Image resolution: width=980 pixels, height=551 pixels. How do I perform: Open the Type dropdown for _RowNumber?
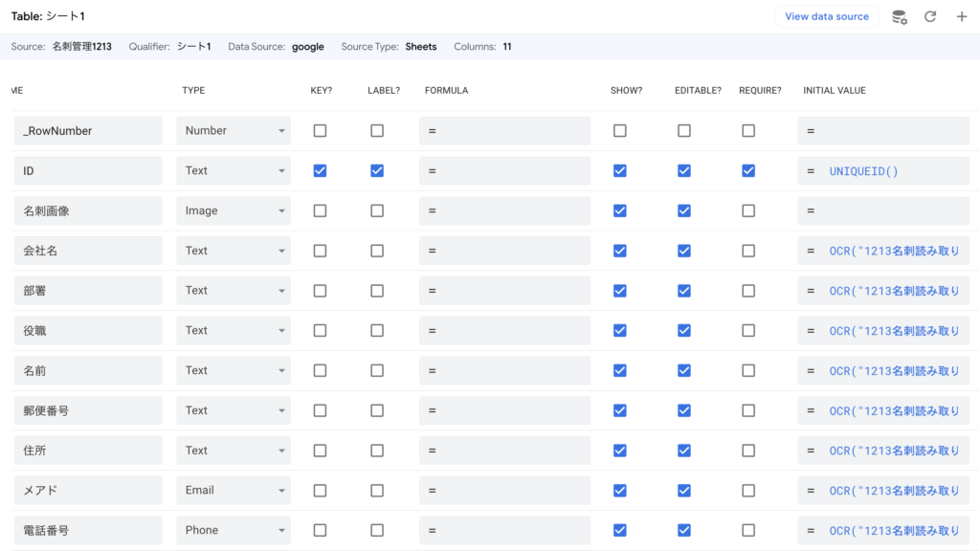point(234,131)
